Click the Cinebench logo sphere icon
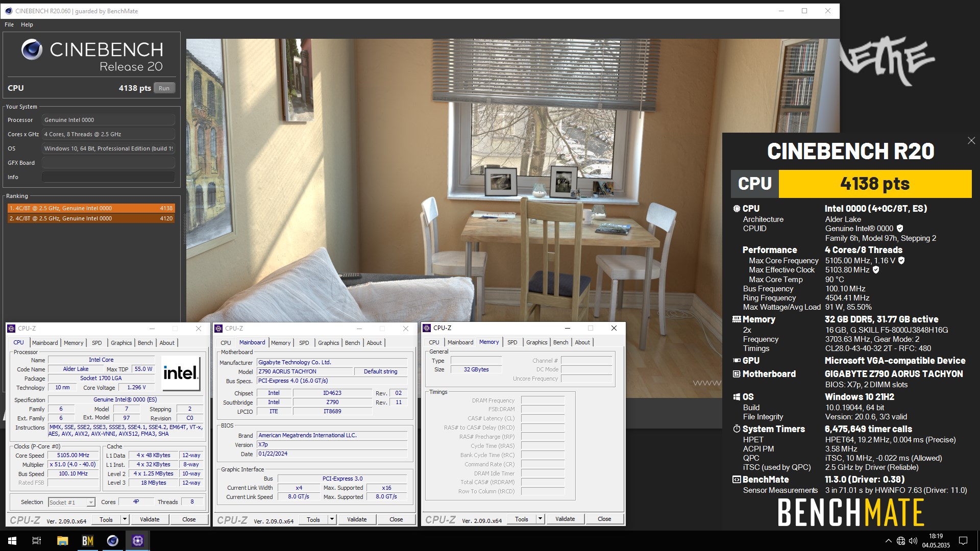The image size is (980, 551). [32, 49]
